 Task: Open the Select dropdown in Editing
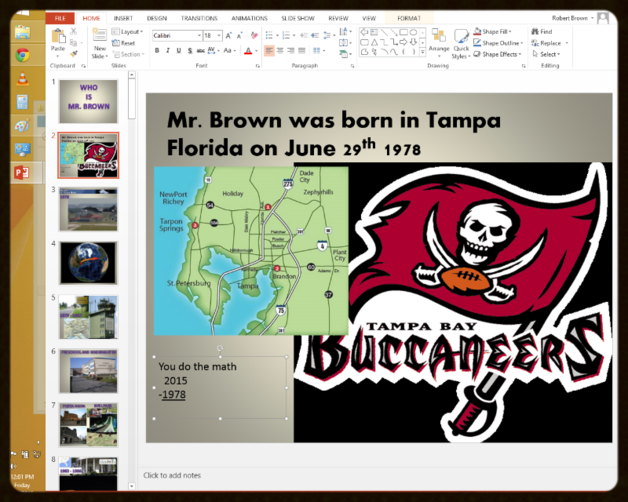[546, 54]
